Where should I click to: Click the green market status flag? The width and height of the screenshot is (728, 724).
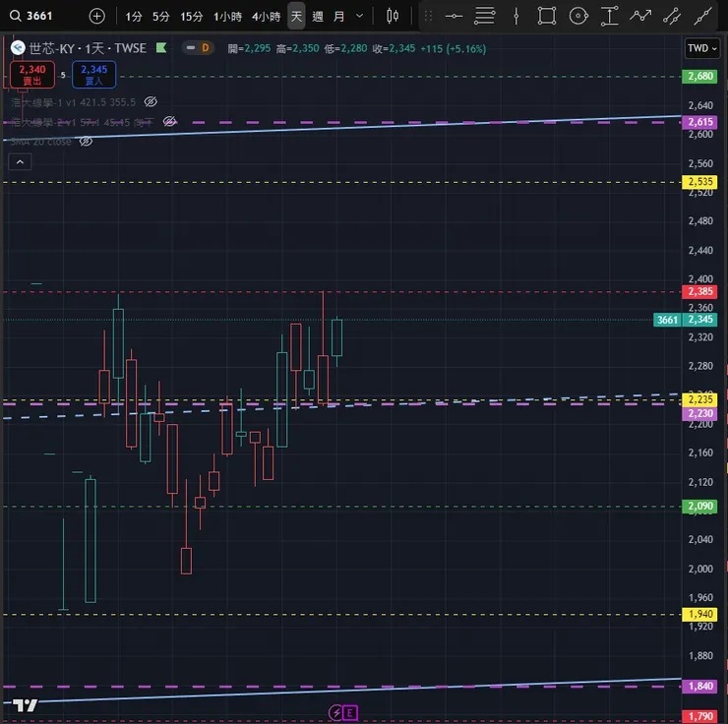point(161,47)
